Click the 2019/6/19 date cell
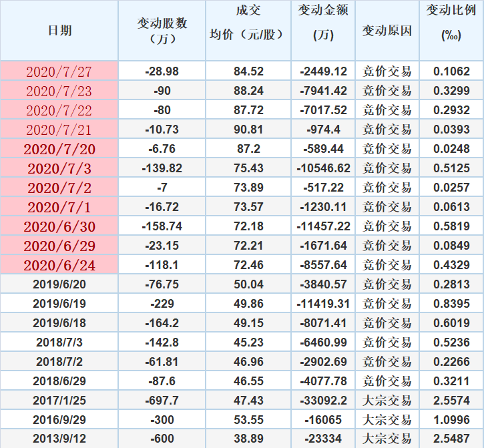Viewport: 484px width, 448px height. tap(59, 304)
